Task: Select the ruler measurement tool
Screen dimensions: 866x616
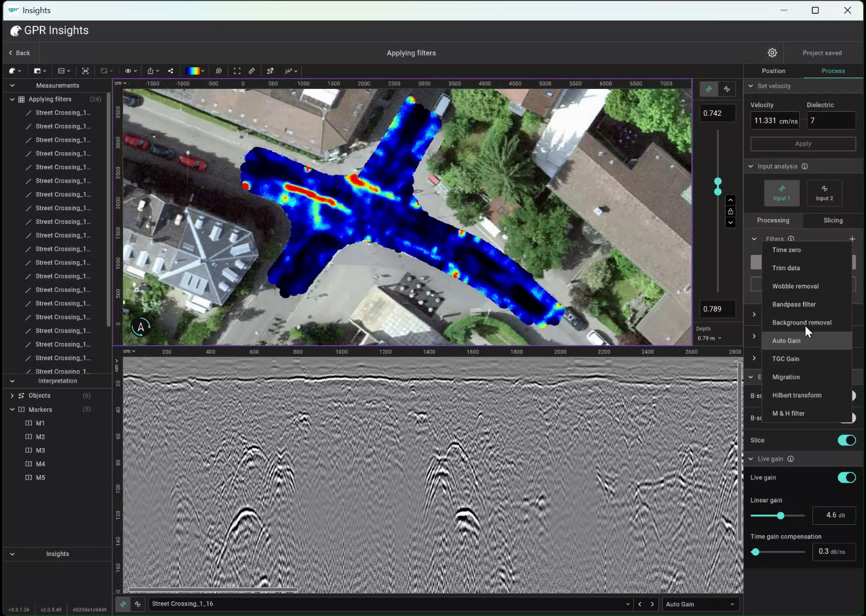Action: (251, 71)
